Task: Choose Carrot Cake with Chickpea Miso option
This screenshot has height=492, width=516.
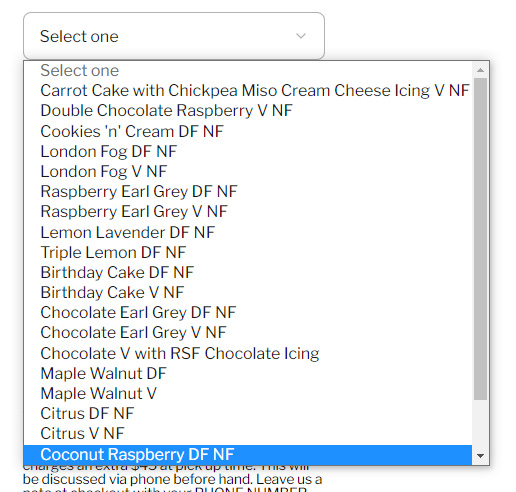Action: [248, 91]
